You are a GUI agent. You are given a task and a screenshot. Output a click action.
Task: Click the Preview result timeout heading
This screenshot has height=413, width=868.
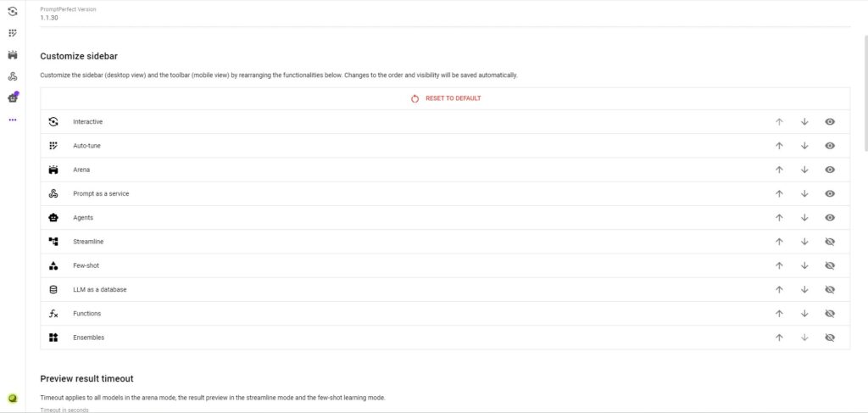87,379
